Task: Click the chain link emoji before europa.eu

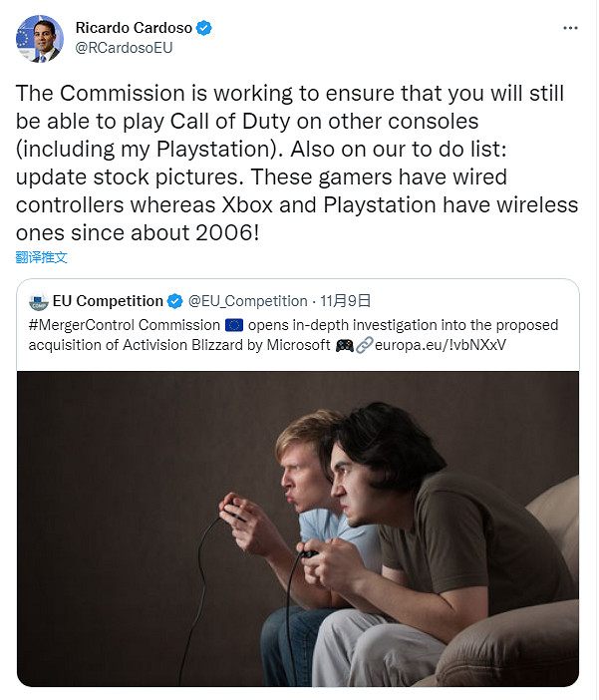Action: tap(364, 345)
